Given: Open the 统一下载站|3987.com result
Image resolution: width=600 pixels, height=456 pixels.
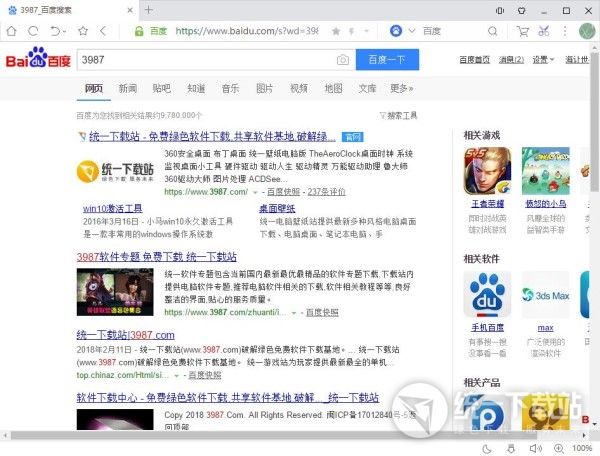Looking at the screenshot, I should 126,335.
